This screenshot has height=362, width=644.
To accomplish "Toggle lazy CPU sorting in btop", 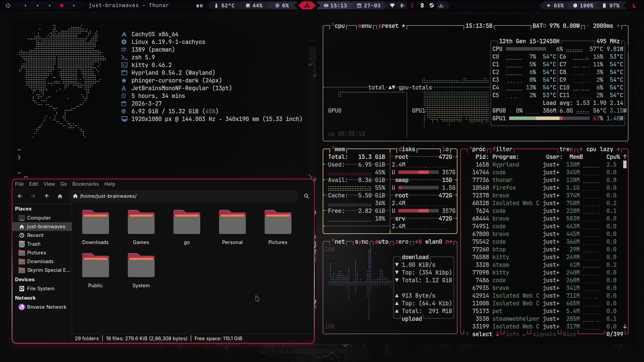I will pos(606,149).
